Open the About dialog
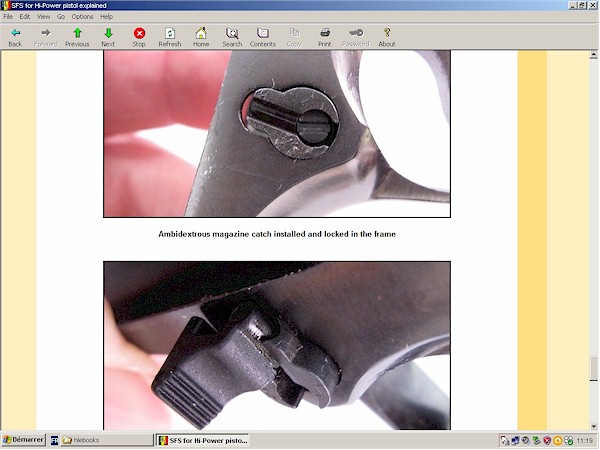Screen dimensions: 600x450 pos(387,38)
